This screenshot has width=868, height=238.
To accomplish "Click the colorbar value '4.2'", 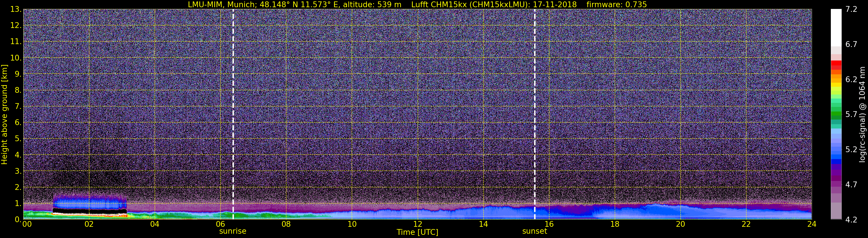I will (x=851, y=220).
